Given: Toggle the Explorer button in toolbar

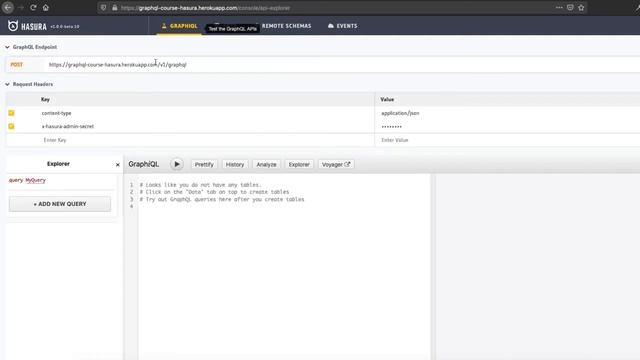Looking at the screenshot, I should [299, 164].
